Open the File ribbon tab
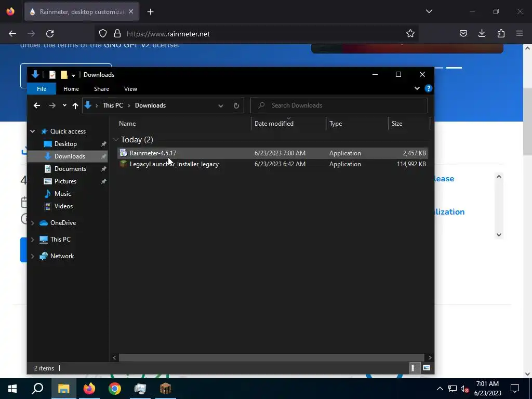This screenshot has height=399, width=532. [42, 89]
